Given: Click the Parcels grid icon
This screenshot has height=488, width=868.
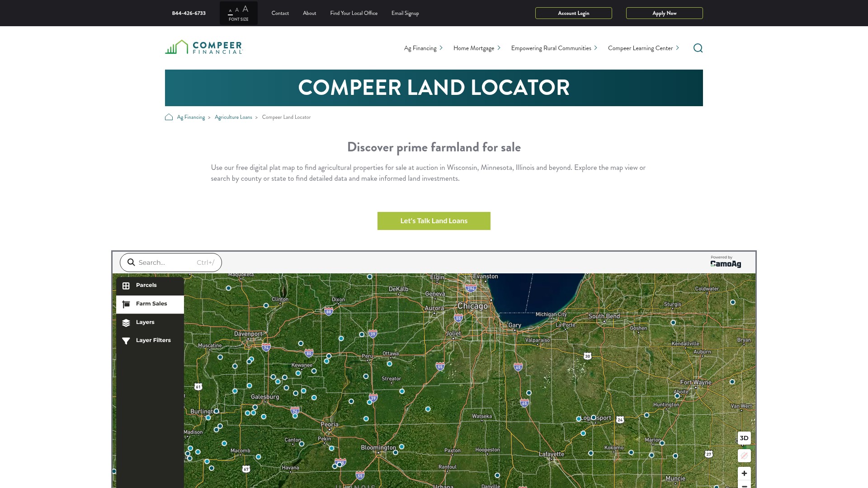Looking at the screenshot, I should coord(126,286).
